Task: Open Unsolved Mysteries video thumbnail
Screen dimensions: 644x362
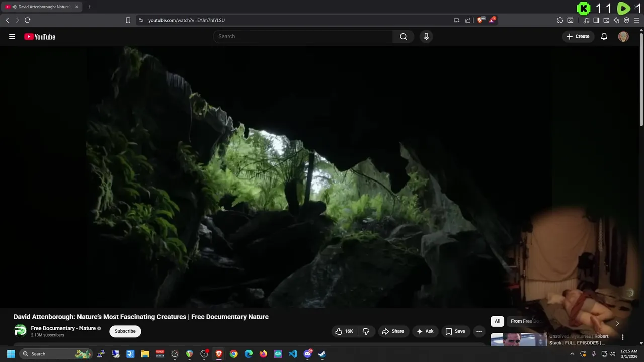Action: [x=519, y=340]
